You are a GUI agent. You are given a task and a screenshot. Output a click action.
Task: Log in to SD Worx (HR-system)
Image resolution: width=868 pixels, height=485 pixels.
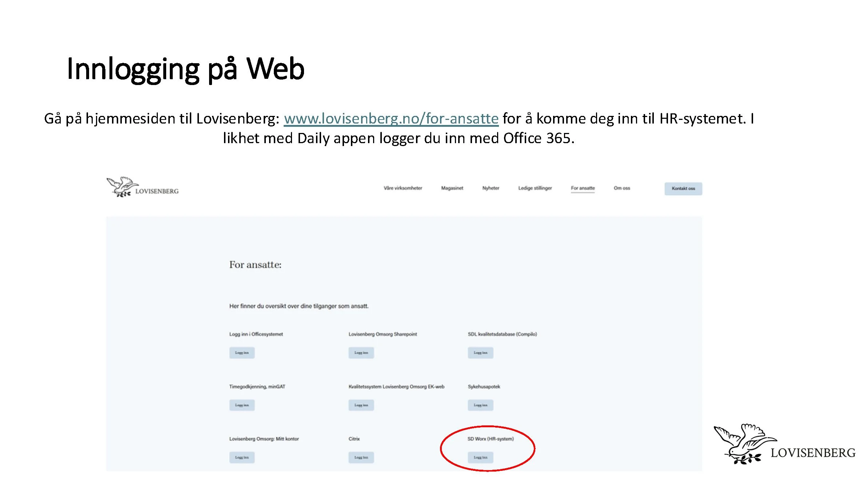coord(480,457)
